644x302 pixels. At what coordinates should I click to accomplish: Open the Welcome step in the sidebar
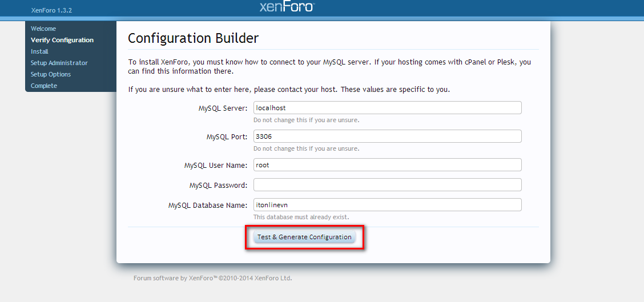click(x=43, y=29)
